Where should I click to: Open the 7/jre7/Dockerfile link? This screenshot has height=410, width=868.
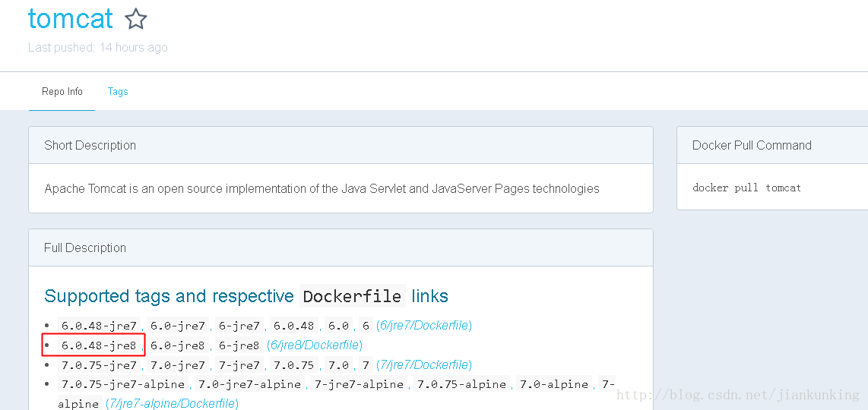coord(424,365)
